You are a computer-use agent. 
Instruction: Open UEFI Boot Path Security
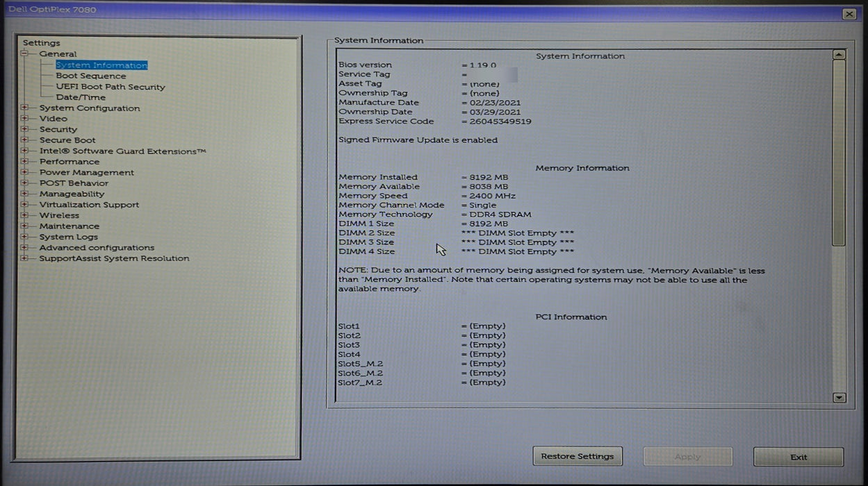[110, 87]
